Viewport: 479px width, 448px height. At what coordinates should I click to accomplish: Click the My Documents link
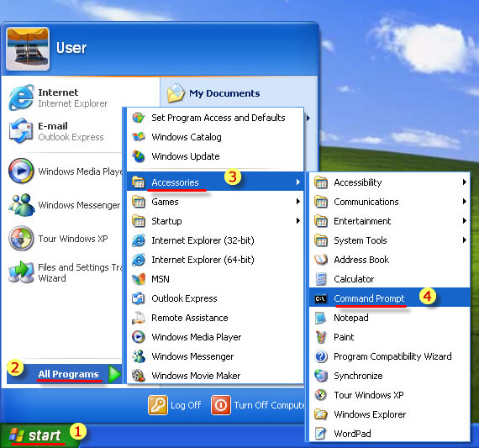(224, 93)
